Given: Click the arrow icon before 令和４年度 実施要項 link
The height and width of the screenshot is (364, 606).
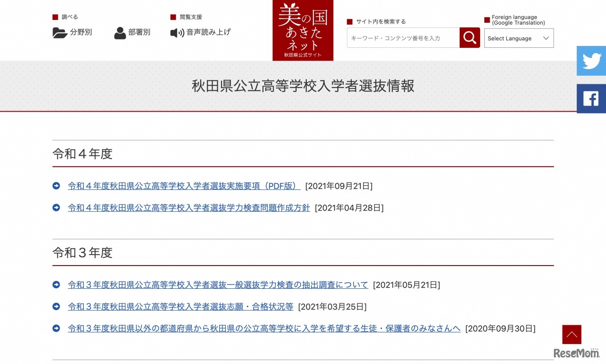Looking at the screenshot, I should click(56, 186).
